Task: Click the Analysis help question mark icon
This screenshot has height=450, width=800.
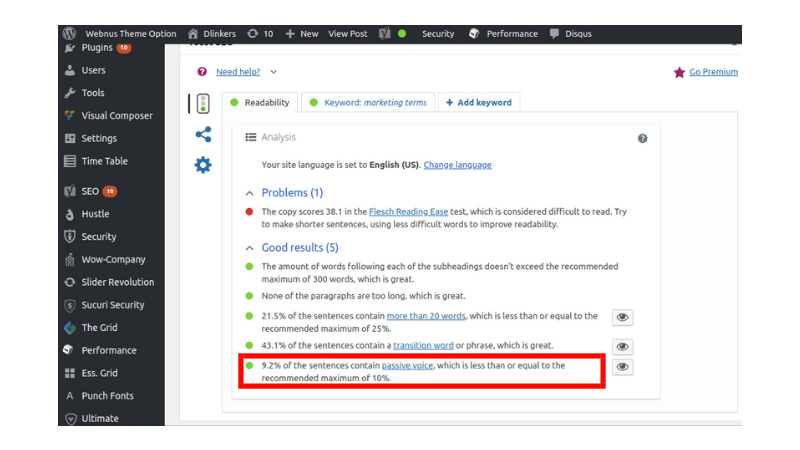Action: click(642, 138)
